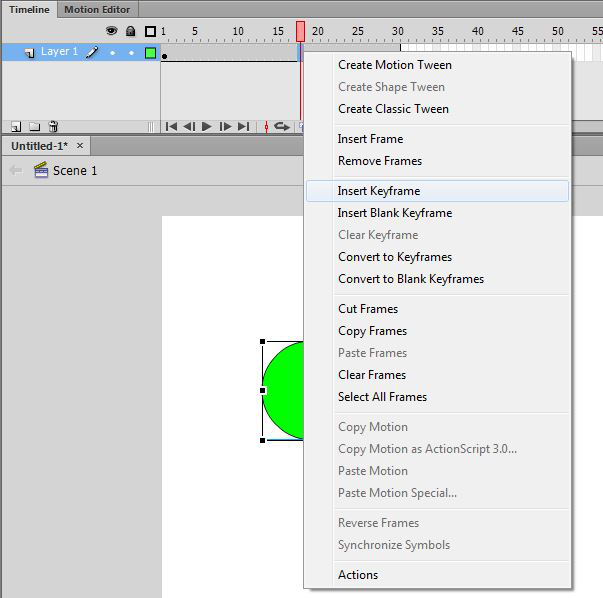Close the Untitled-1 document tab

coord(75,146)
